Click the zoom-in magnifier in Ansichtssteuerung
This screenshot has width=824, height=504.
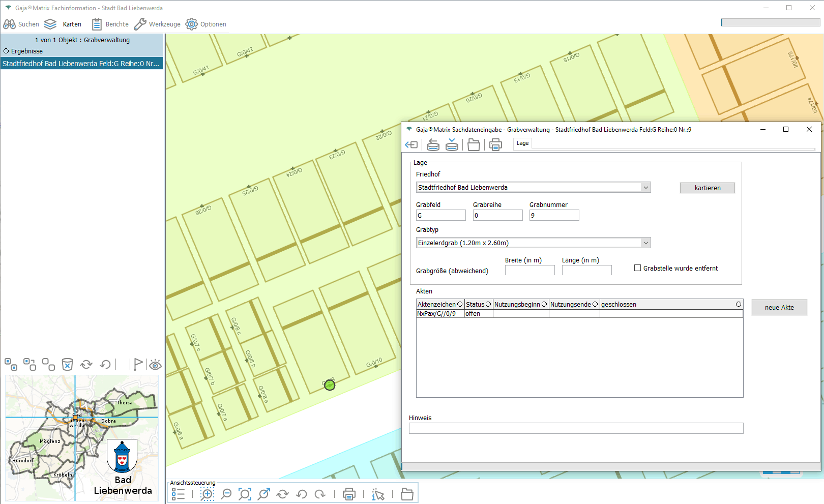tap(207, 494)
